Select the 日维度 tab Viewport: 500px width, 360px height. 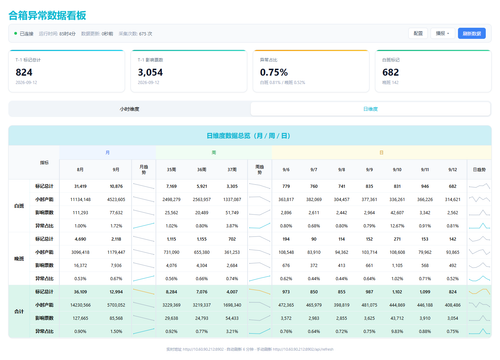[x=370, y=109]
